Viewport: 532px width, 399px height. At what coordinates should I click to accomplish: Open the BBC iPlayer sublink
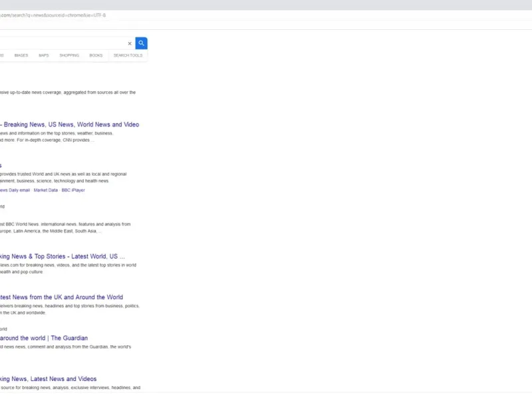pos(73,190)
